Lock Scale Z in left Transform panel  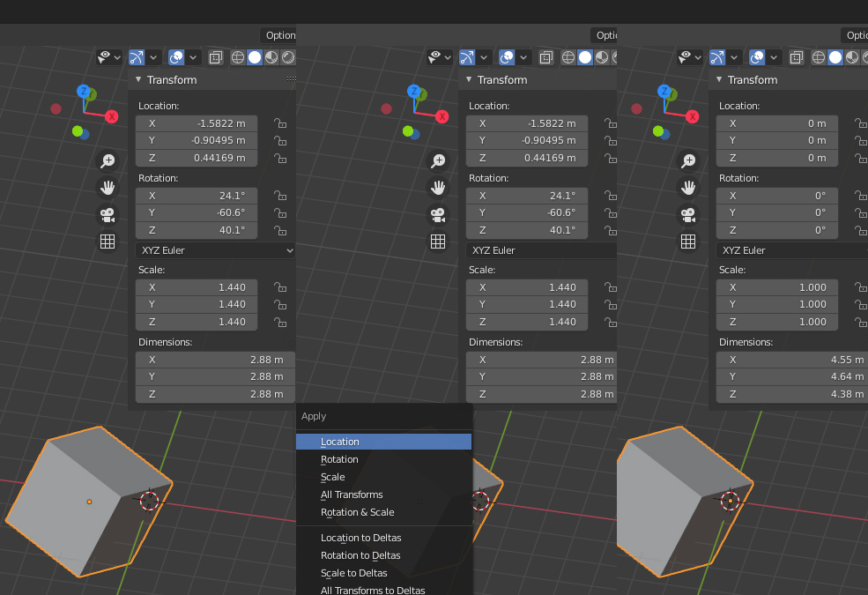pyautogui.click(x=280, y=322)
